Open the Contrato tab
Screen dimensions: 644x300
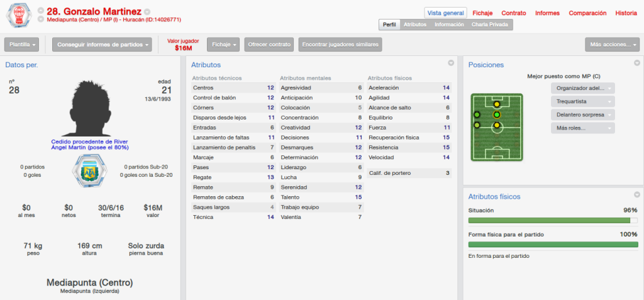click(x=514, y=13)
